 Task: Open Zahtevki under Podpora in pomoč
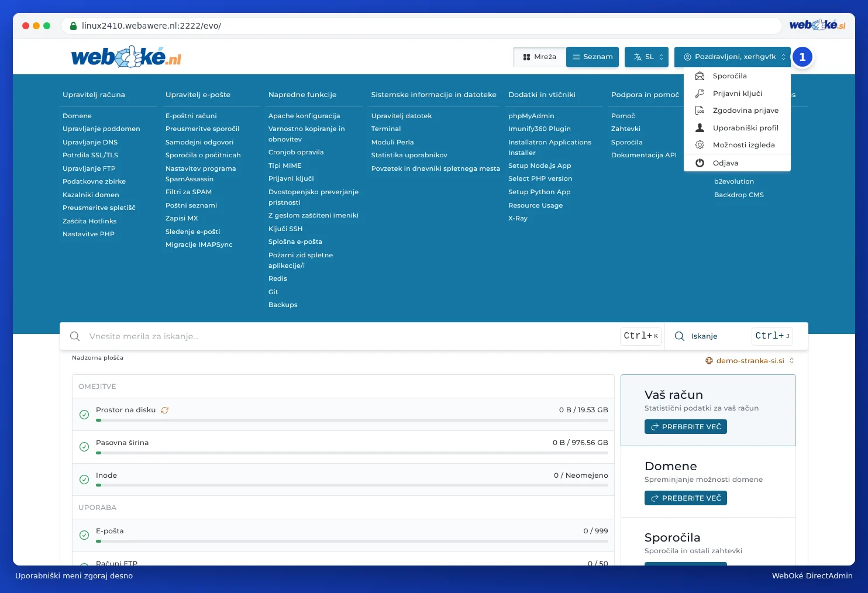[x=626, y=129]
